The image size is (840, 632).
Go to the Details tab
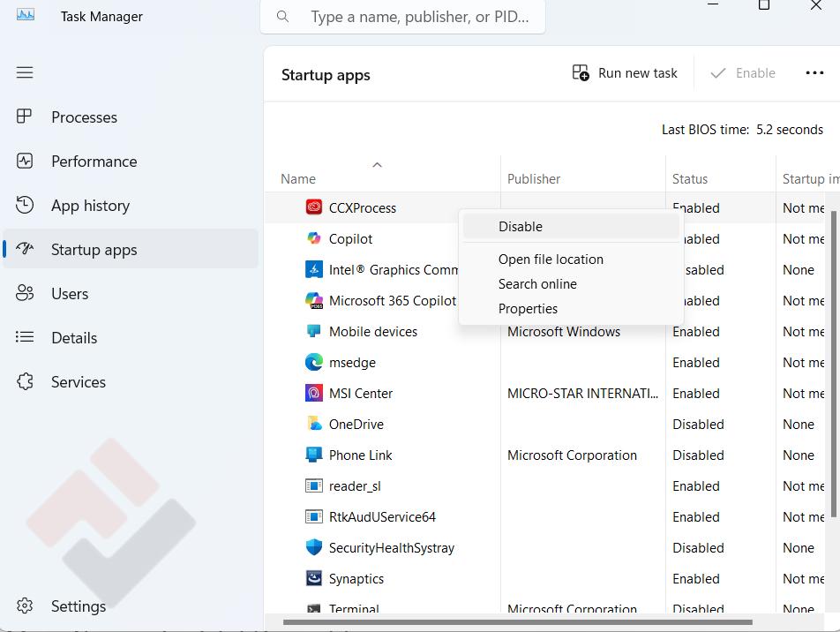(74, 337)
